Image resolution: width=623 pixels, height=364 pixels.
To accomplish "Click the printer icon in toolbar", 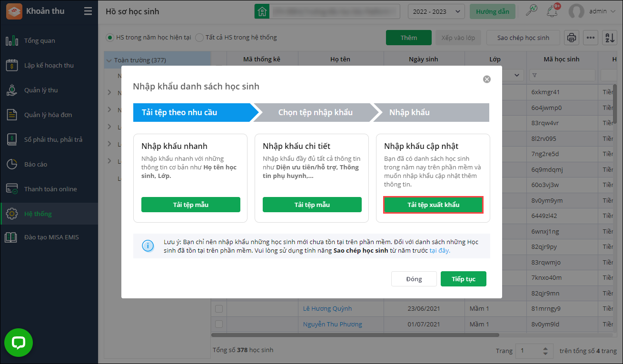I will tap(572, 38).
